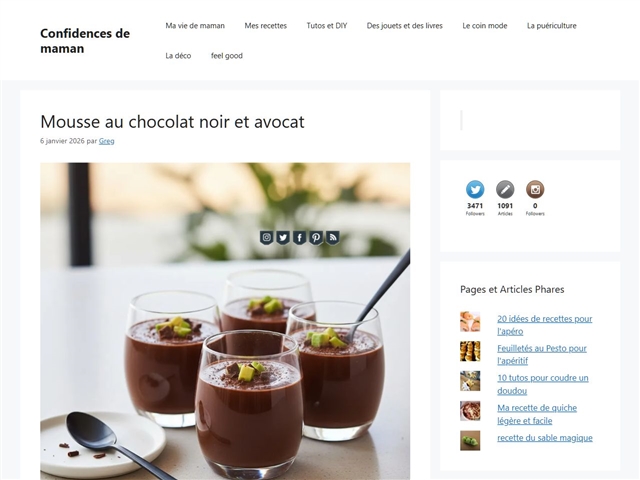Screen dimensions: 640x480
Task: Click the pencil Articles counter icon
Action: (x=505, y=189)
